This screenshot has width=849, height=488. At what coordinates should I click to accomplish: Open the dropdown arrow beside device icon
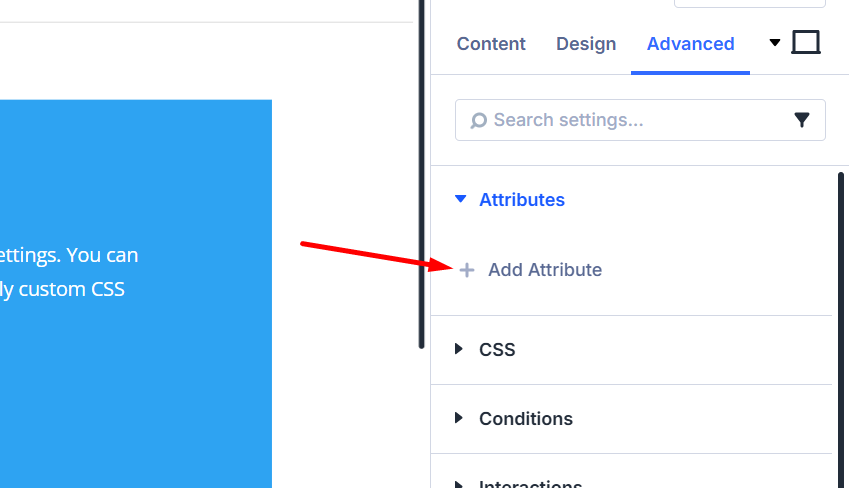(x=775, y=43)
